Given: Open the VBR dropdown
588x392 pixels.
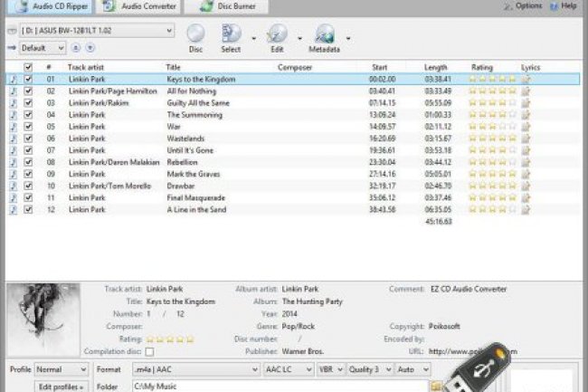Looking at the screenshot, I should [331, 369].
